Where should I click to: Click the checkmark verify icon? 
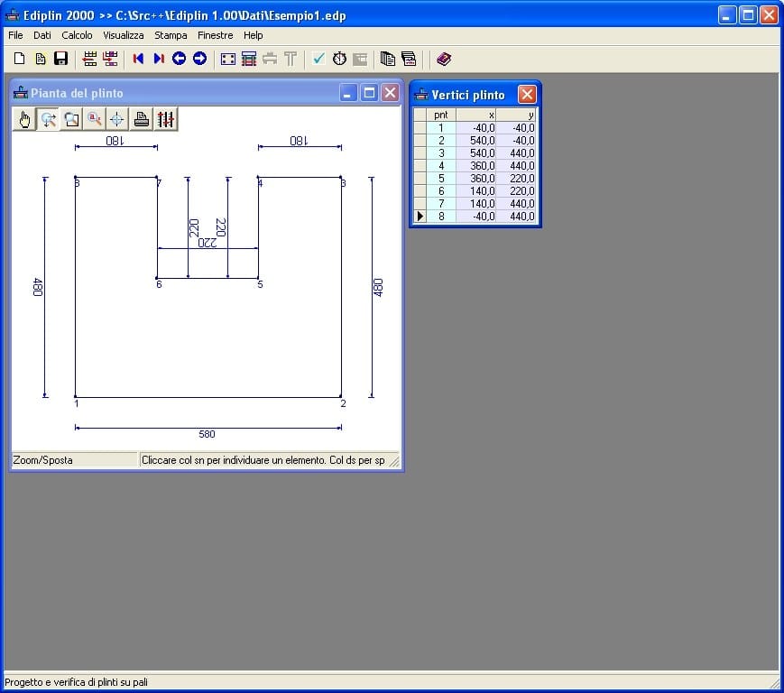tap(318, 59)
